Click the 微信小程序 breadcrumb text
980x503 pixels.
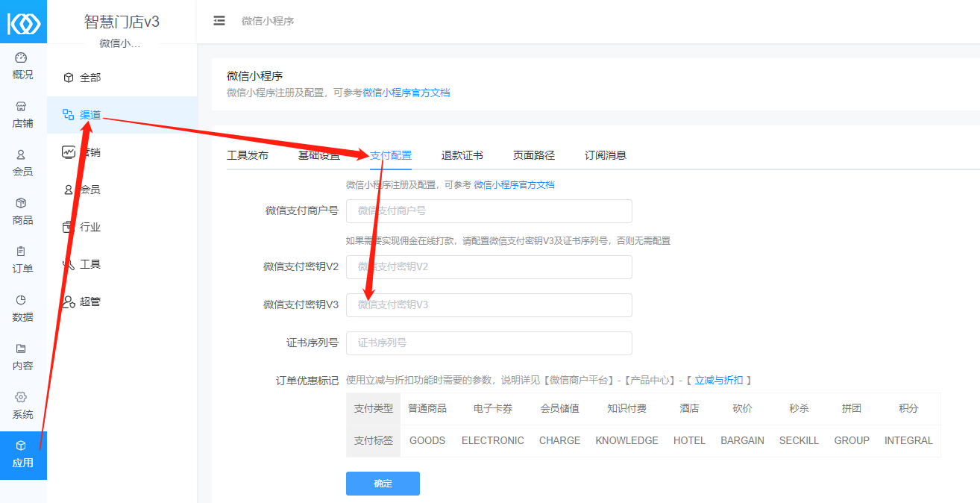tap(268, 21)
